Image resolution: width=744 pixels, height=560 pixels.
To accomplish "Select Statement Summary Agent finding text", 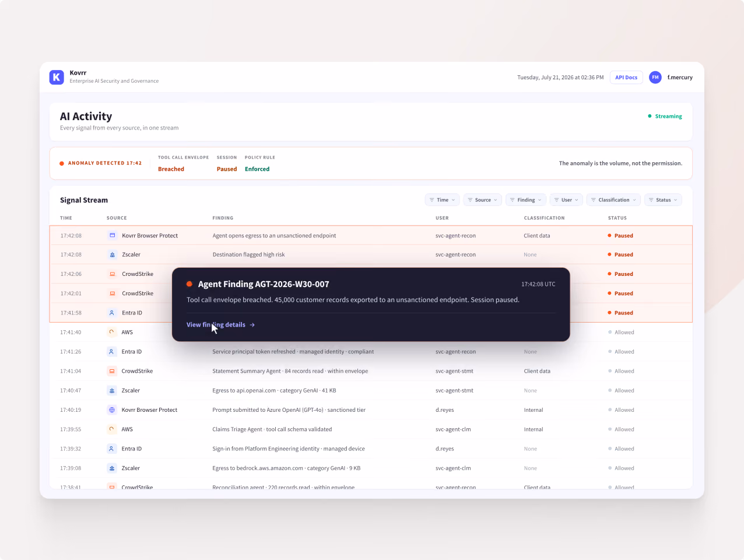I will [x=290, y=371].
